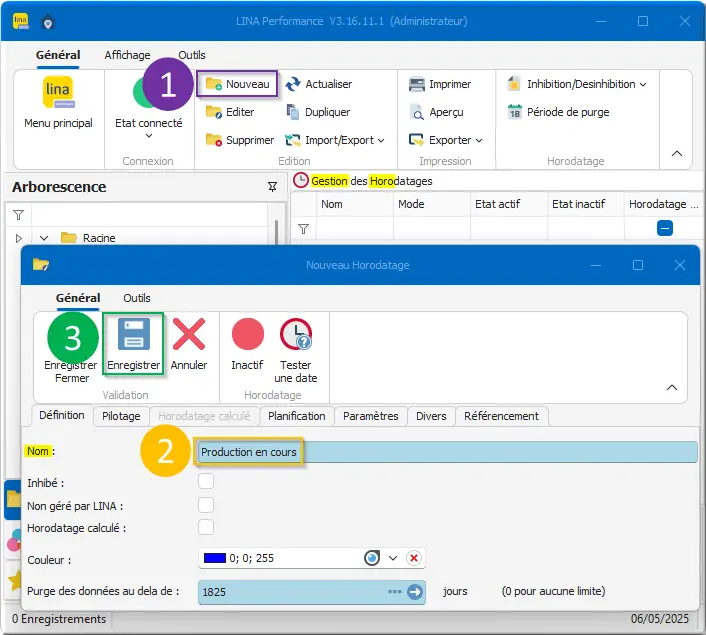Click the Imprimer printer icon
706x635 pixels.
[416, 84]
